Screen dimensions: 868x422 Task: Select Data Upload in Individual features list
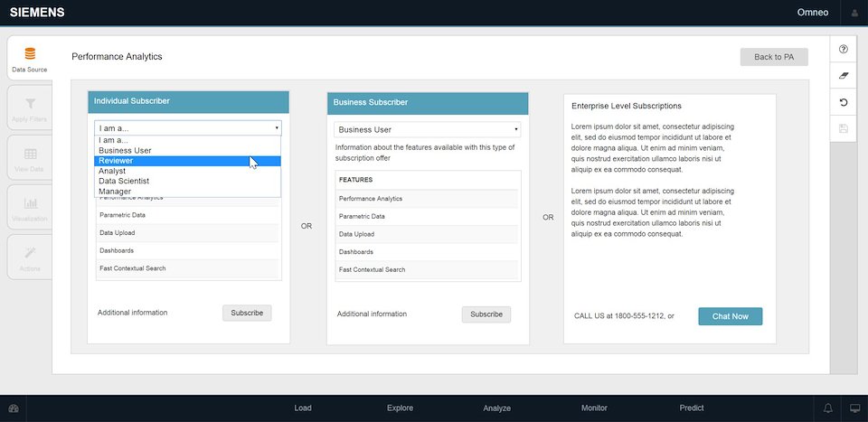pos(188,233)
